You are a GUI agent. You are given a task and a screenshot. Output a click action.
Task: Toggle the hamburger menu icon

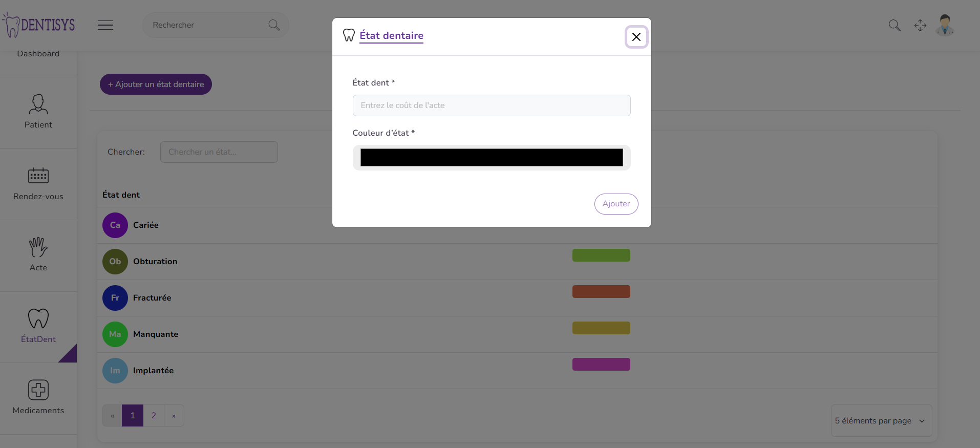[x=105, y=25]
